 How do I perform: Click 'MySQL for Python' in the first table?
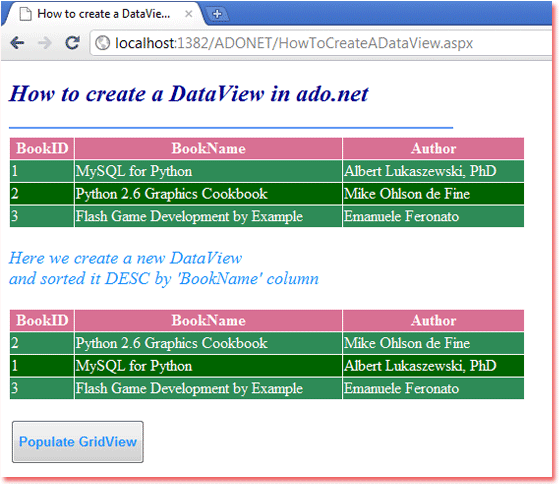[x=134, y=171]
